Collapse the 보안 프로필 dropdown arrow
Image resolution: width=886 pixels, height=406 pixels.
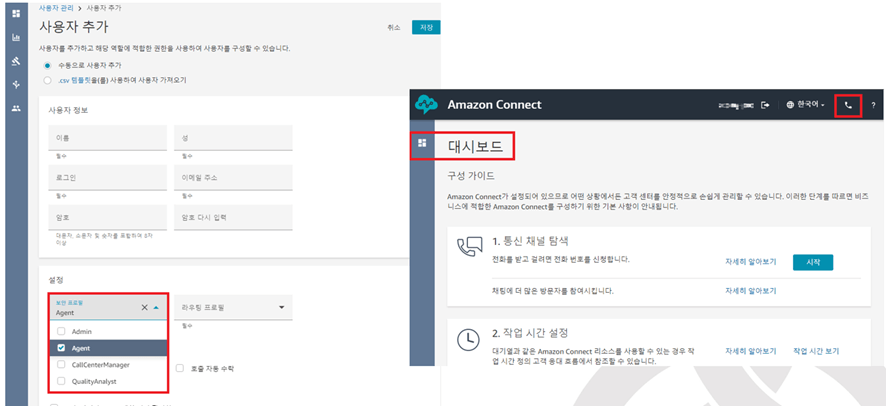tap(157, 307)
